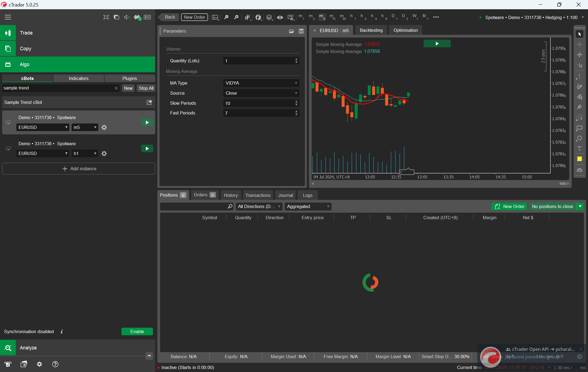Toggle the chart viewing options eye icon

tap(280, 17)
